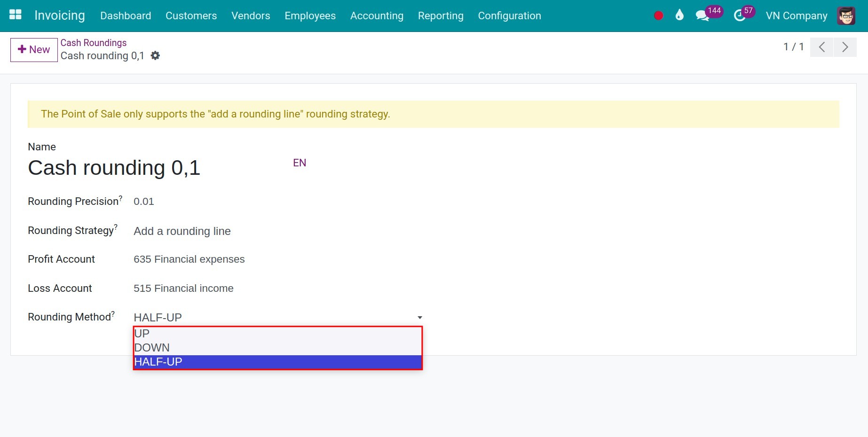This screenshot has height=437, width=868.
Task: Open the Activities clock panel
Action: (x=739, y=15)
